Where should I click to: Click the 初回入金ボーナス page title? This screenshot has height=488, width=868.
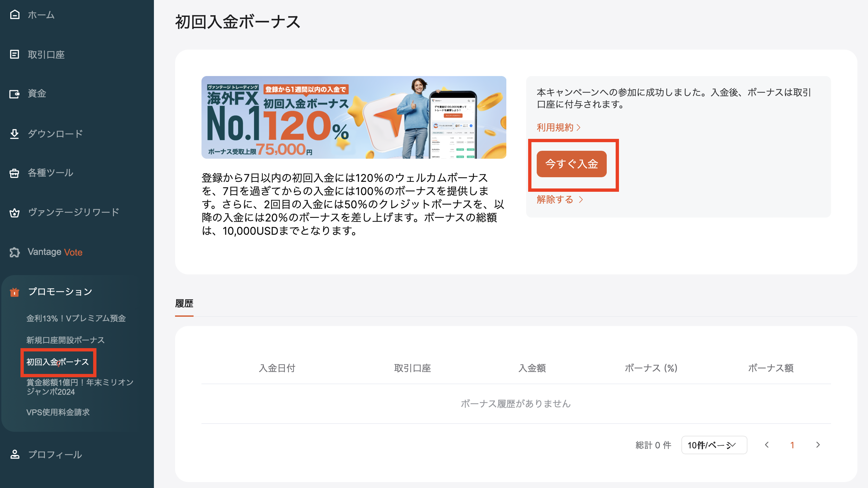237,22
